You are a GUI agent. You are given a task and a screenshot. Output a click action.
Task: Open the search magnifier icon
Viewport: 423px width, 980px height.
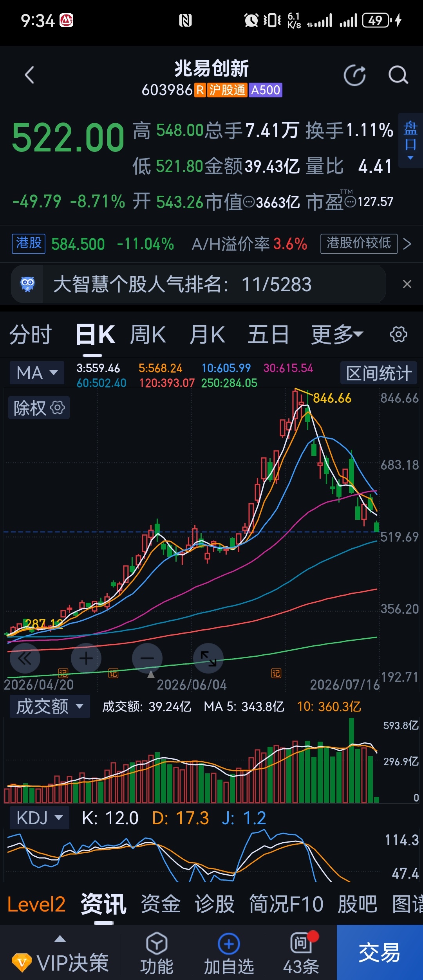pyautogui.click(x=398, y=75)
